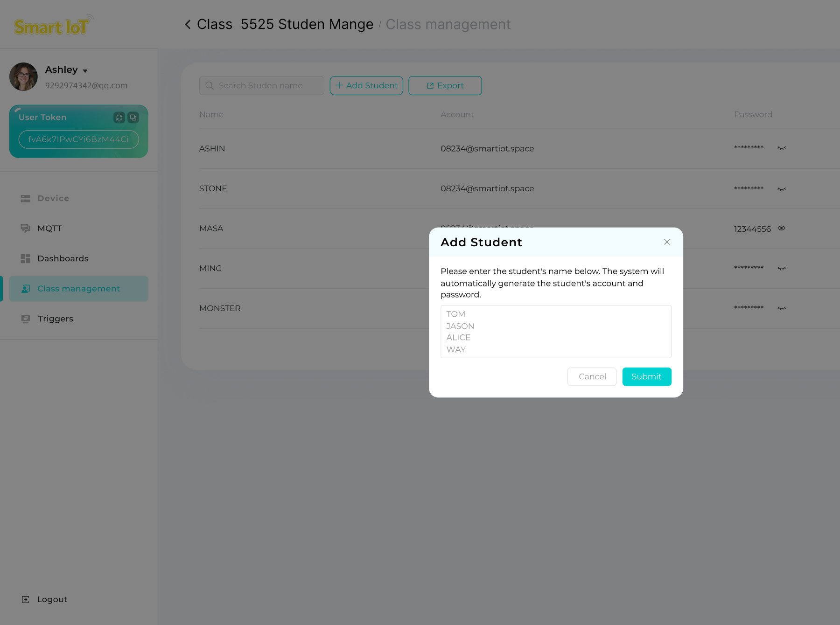The width and height of the screenshot is (840, 625).
Task: Reveal password for MONSTER row
Action: click(x=782, y=308)
